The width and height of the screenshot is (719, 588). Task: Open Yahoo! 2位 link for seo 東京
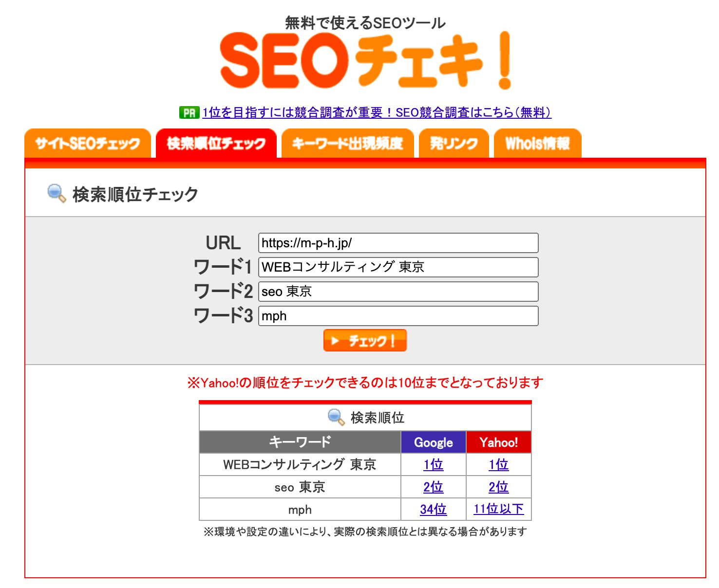click(x=499, y=487)
